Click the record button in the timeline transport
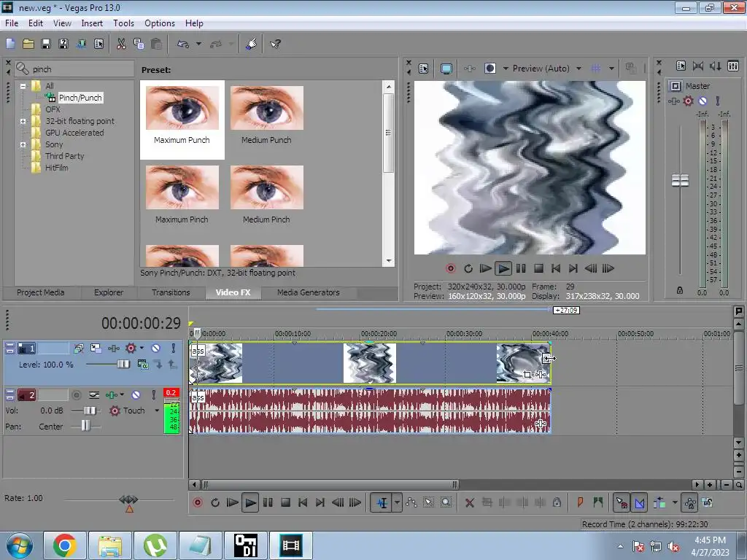This screenshot has height=560, width=747. (x=197, y=502)
